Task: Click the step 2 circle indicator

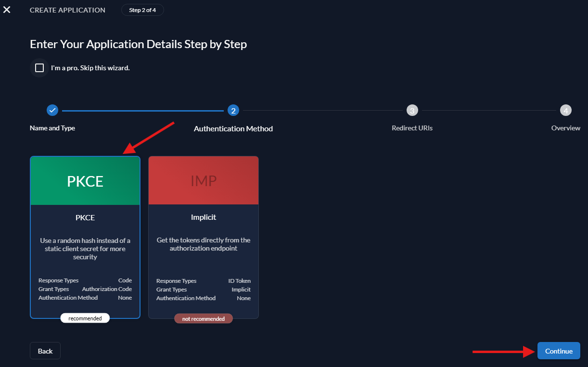Action: (x=233, y=110)
